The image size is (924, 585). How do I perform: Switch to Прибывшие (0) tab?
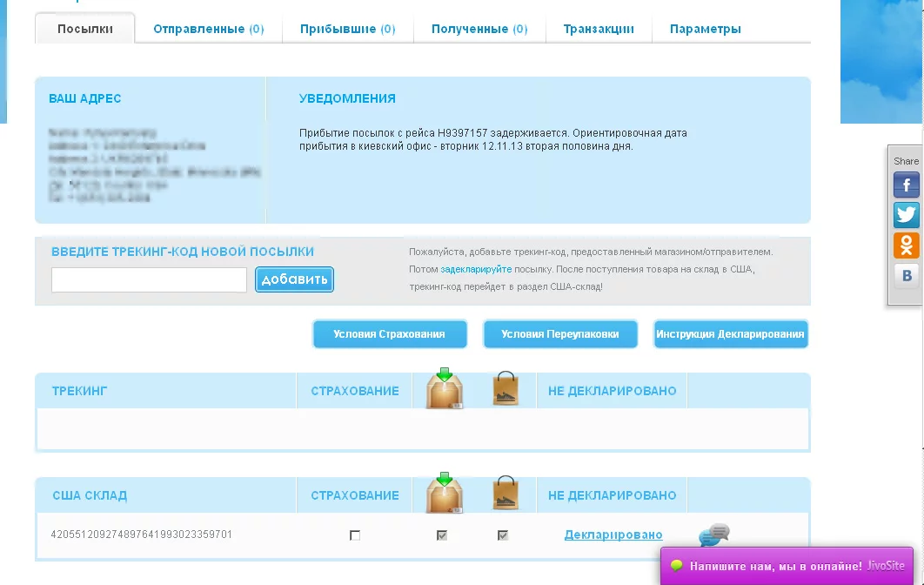coord(348,29)
